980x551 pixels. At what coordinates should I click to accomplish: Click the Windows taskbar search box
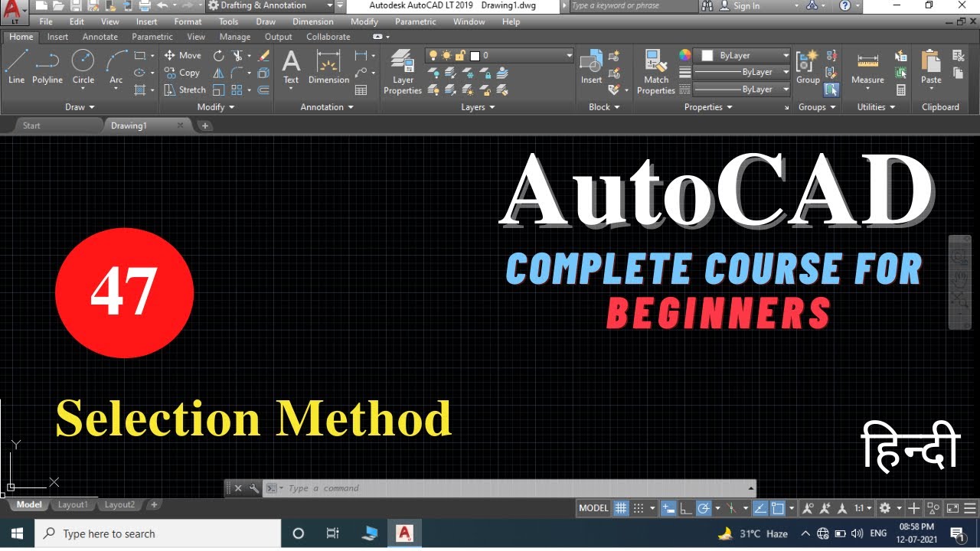coord(157,533)
